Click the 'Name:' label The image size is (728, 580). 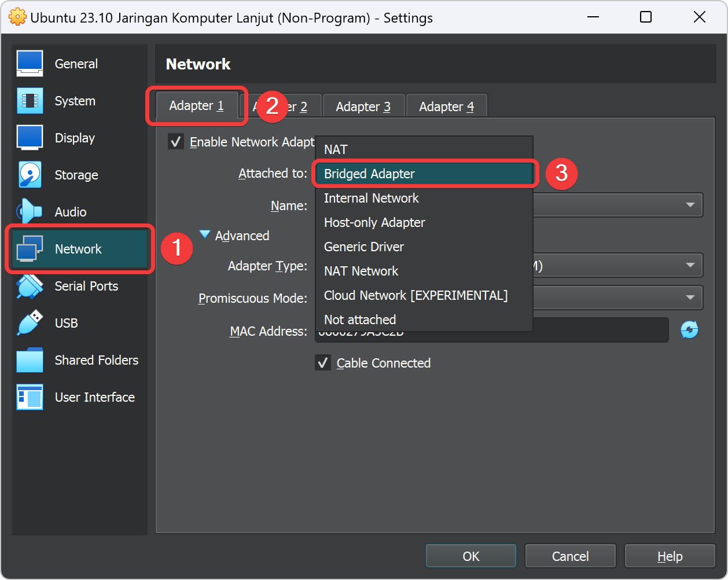289,205
